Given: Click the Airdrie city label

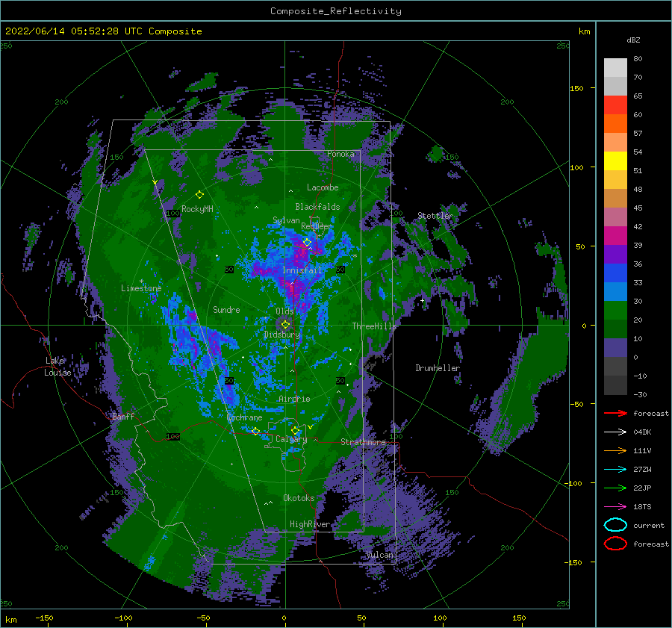Looking at the screenshot, I should click(294, 399).
